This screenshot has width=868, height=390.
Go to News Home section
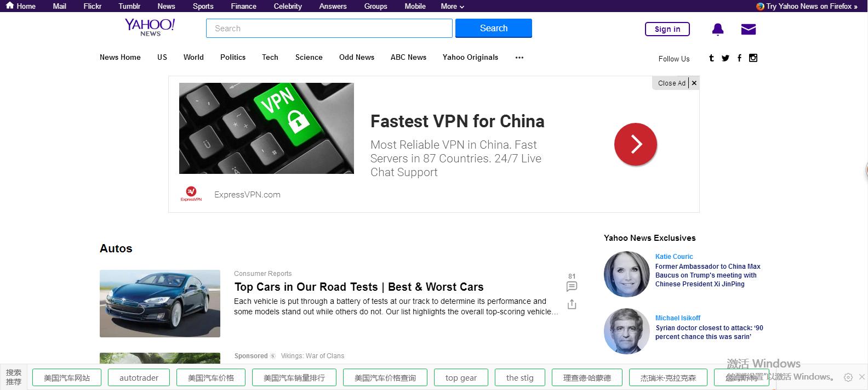click(120, 57)
